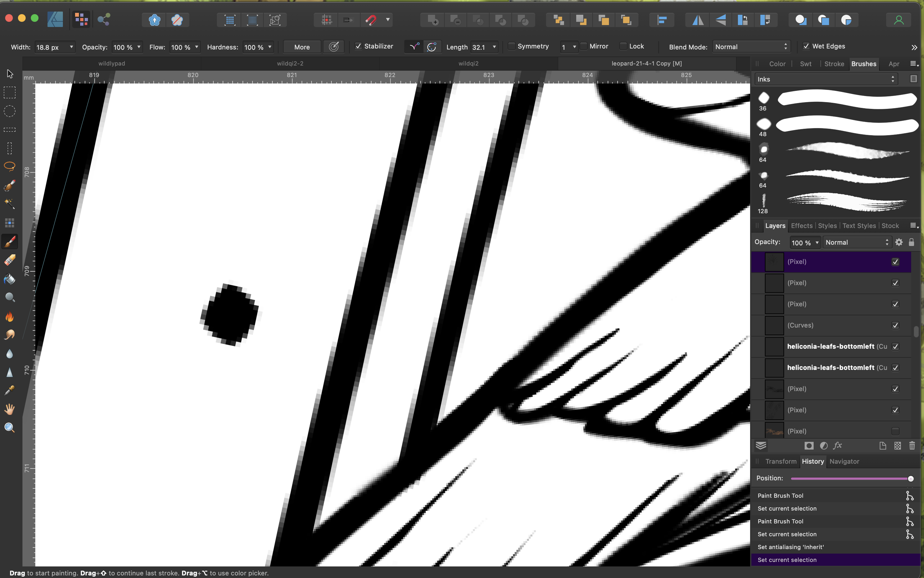
Task: Show the unchecked bottom (Pixel) layer
Action: [x=895, y=431]
